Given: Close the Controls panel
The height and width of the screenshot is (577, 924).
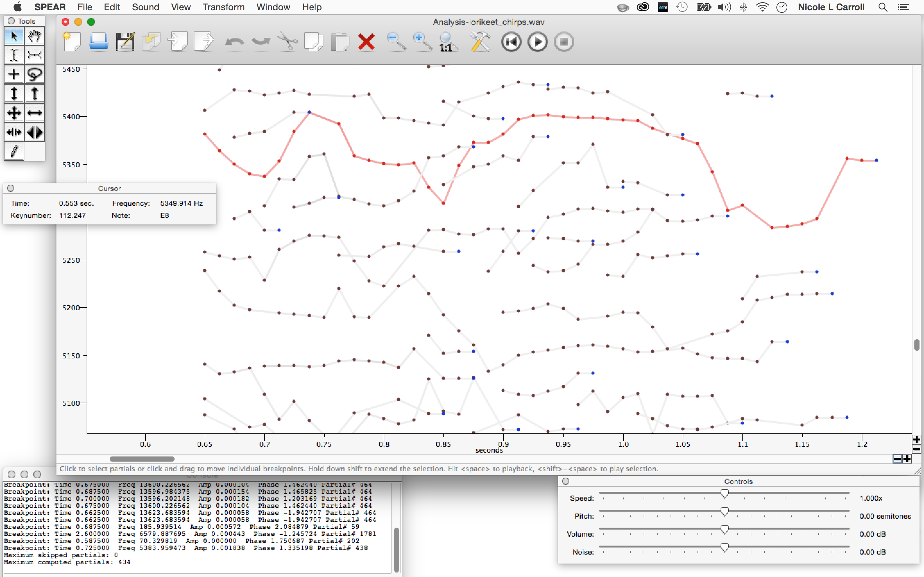Looking at the screenshot, I should 566,481.
